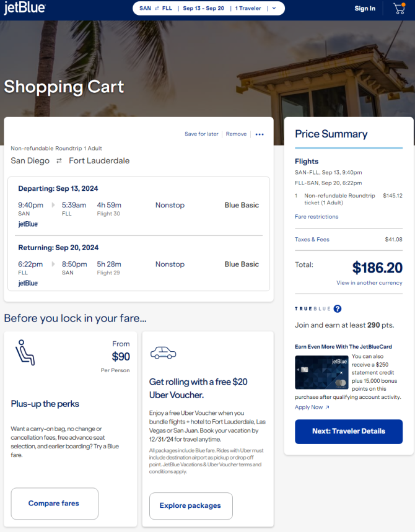This screenshot has height=532, width=415.
Task: Click the TrueBlue help question mark icon
Action: pyautogui.click(x=338, y=308)
